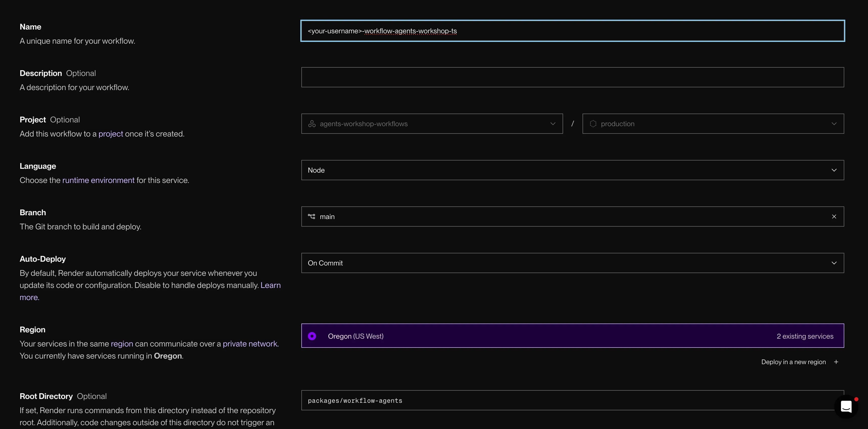This screenshot has width=868, height=429.
Task: Open the runtime environment link
Action: click(x=98, y=180)
